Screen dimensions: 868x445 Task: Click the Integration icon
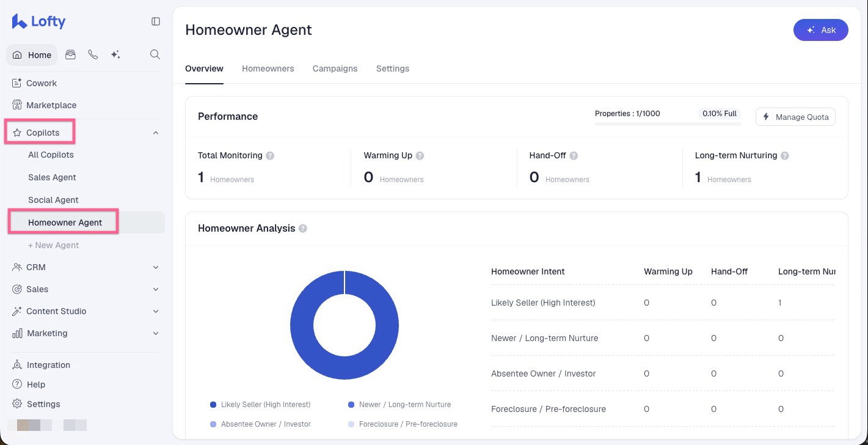pyautogui.click(x=17, y=365)
